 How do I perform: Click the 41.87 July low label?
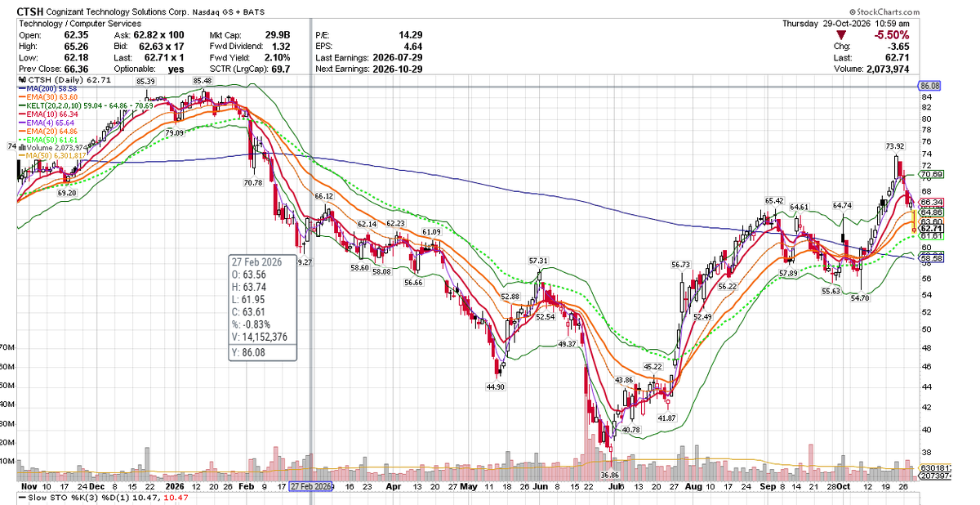[x=669, y=418]
